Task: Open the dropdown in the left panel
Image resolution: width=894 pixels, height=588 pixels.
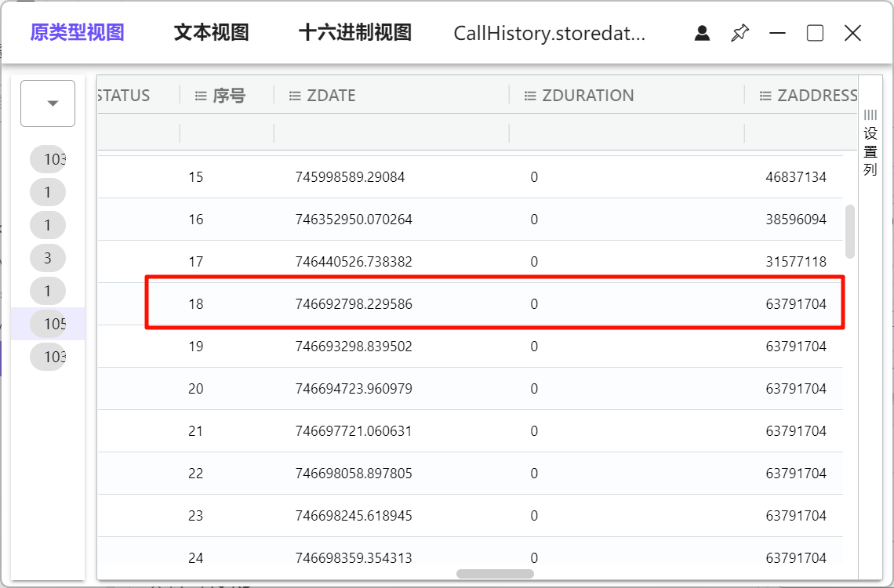Action: (x=48, y=103)
